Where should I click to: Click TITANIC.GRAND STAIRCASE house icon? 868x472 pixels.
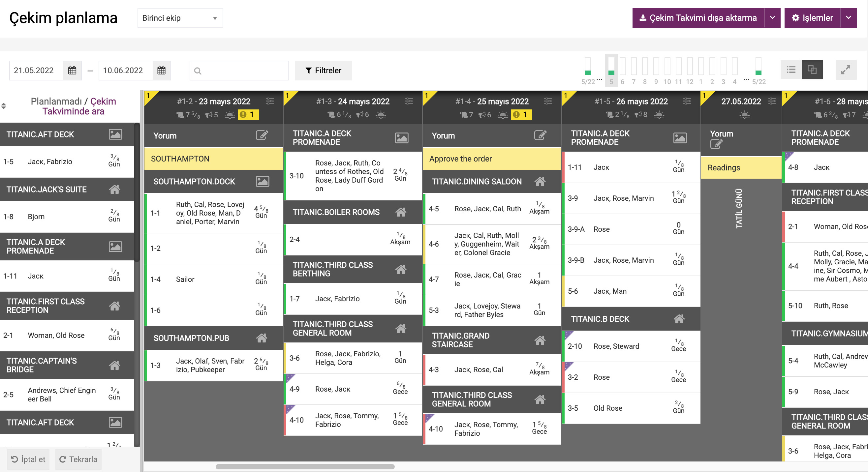(540, 340)
